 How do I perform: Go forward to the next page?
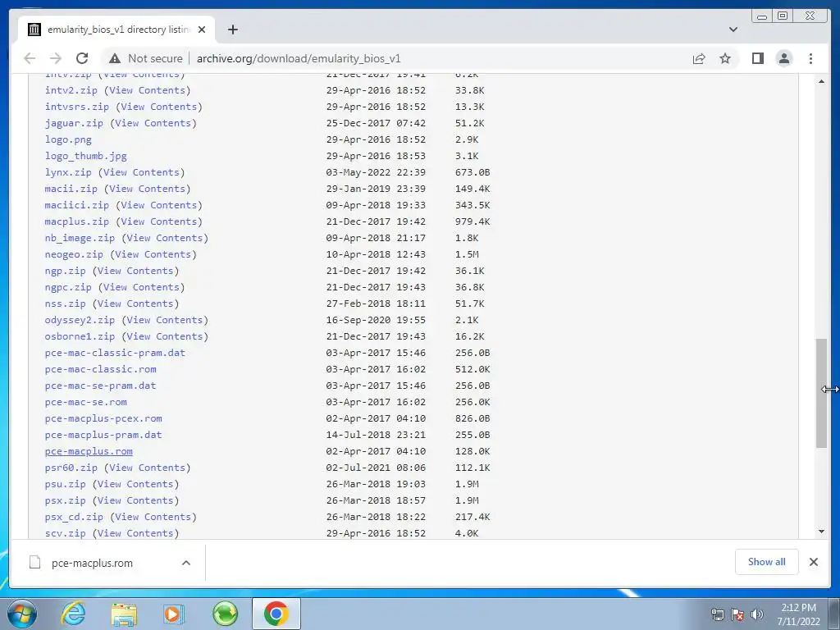click(x=56, y=58)
